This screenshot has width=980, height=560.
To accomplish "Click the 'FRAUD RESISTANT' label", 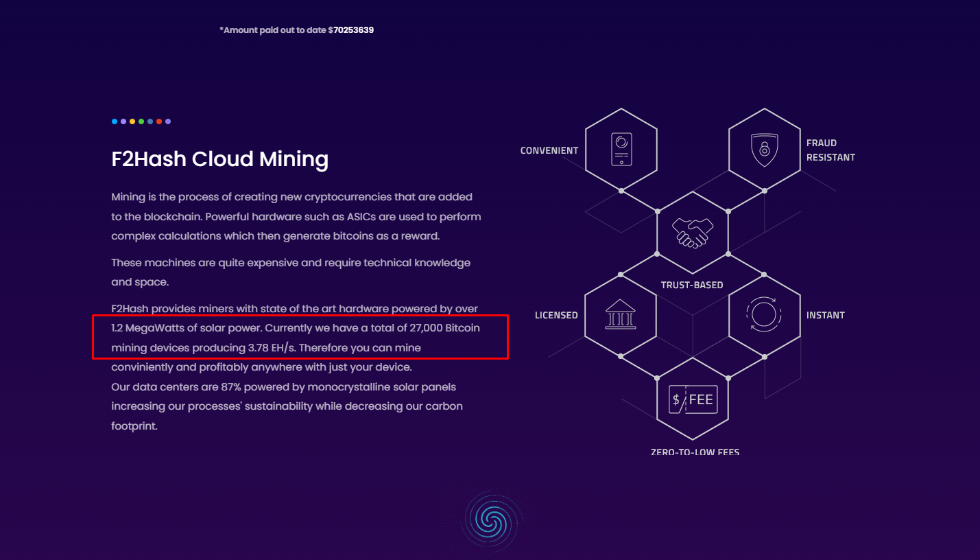I will [x=830, y=150].
